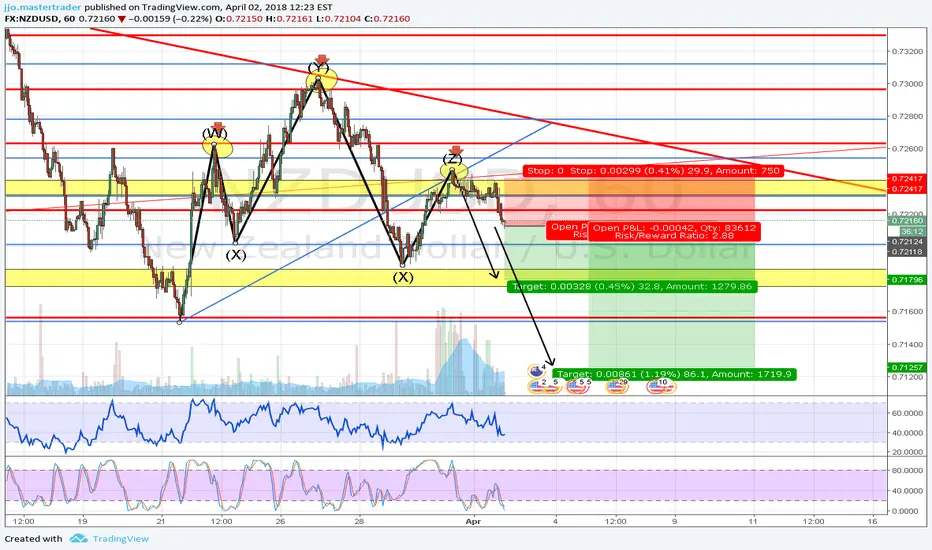This screenshot has width=932, height=550.
Task: Select the blue volume hump near Apr
Action: tap(464, 369)
